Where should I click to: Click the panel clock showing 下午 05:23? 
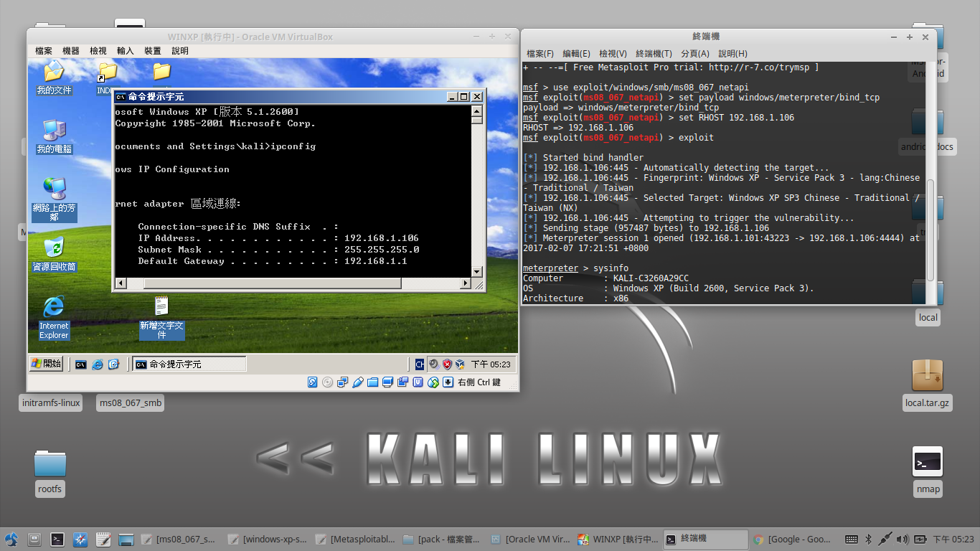[x=953, y=539]
